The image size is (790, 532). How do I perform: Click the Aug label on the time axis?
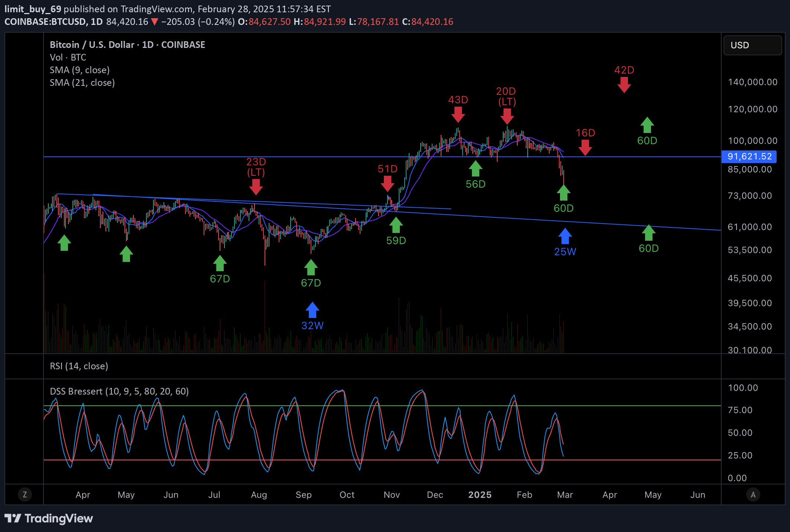point(259,494)
